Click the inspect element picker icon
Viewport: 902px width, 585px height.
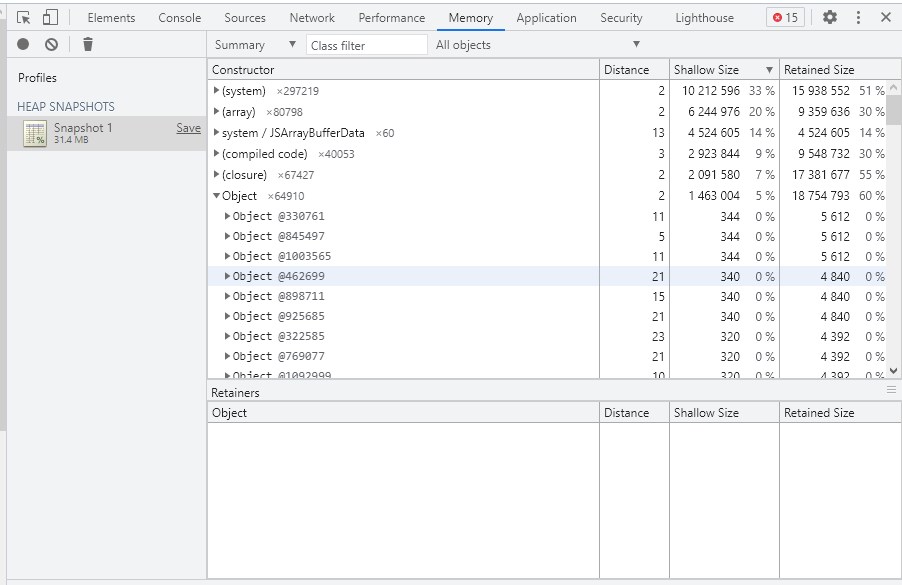[24, 18]
